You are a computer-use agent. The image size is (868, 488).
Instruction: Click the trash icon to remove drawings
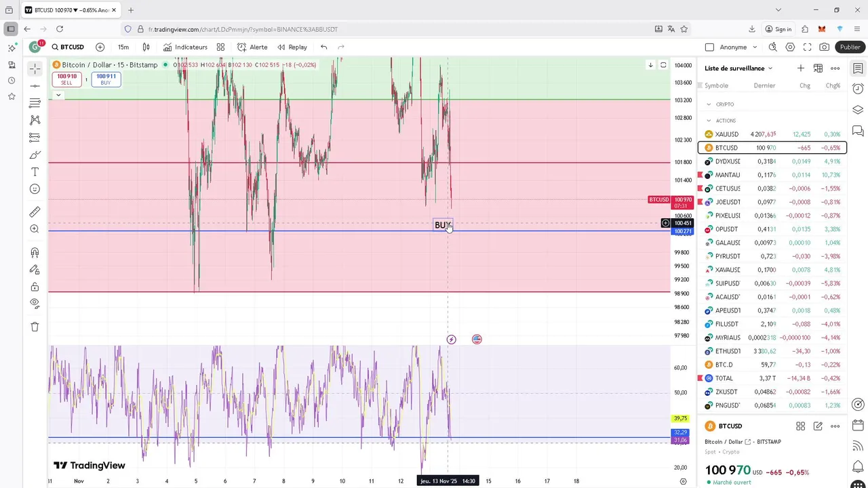pyautogui.click(x=35, y=327)
